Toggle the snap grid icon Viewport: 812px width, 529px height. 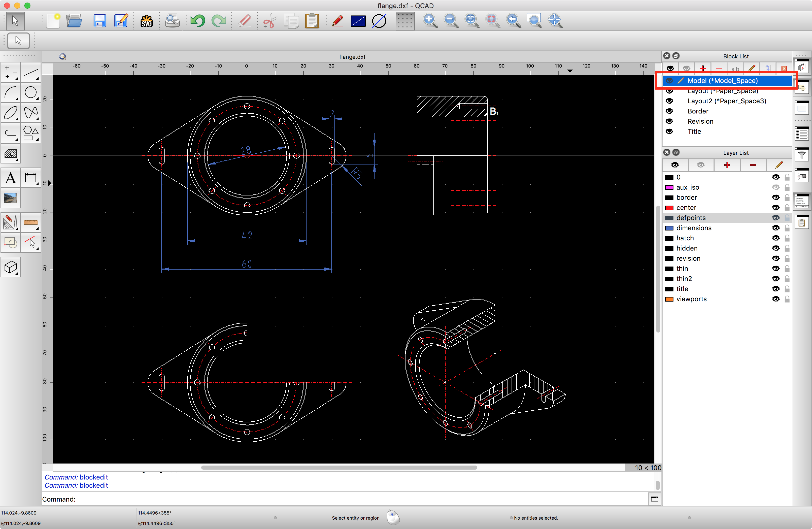pos(405,21)
